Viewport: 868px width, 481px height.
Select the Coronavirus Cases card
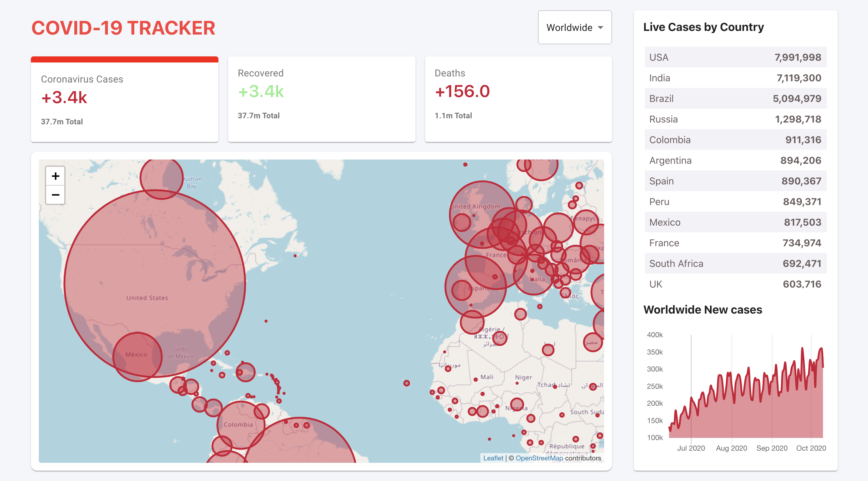coord(124,99)
